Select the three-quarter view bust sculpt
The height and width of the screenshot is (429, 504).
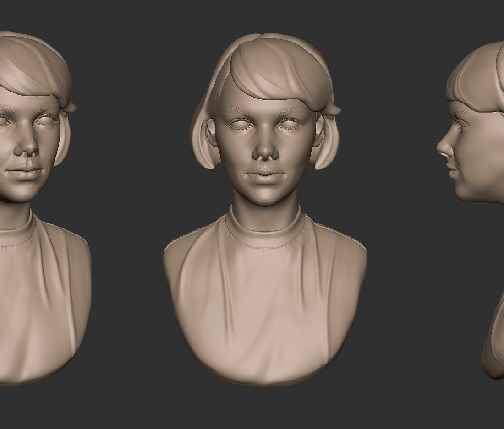tap(45, 209)
